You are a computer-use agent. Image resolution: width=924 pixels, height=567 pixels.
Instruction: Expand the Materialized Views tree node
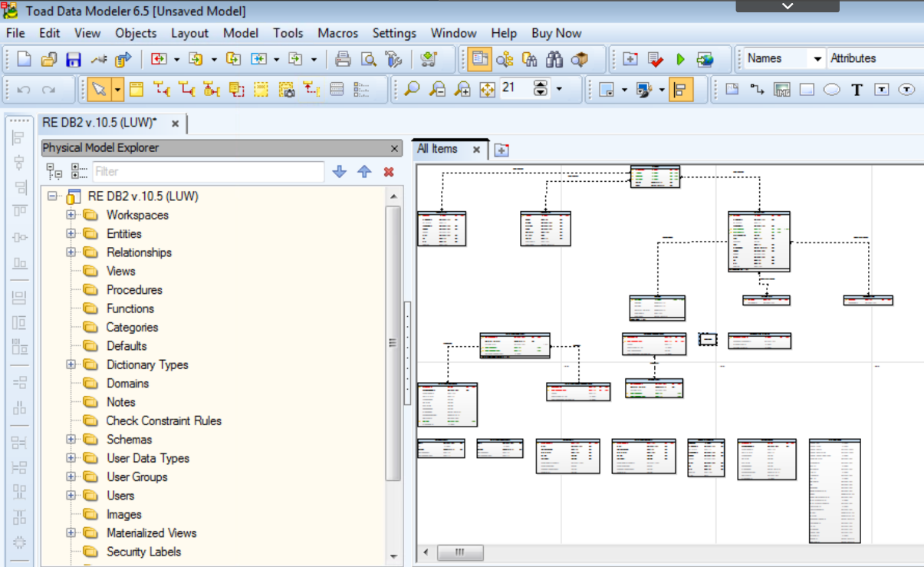[x=71, y=532]
